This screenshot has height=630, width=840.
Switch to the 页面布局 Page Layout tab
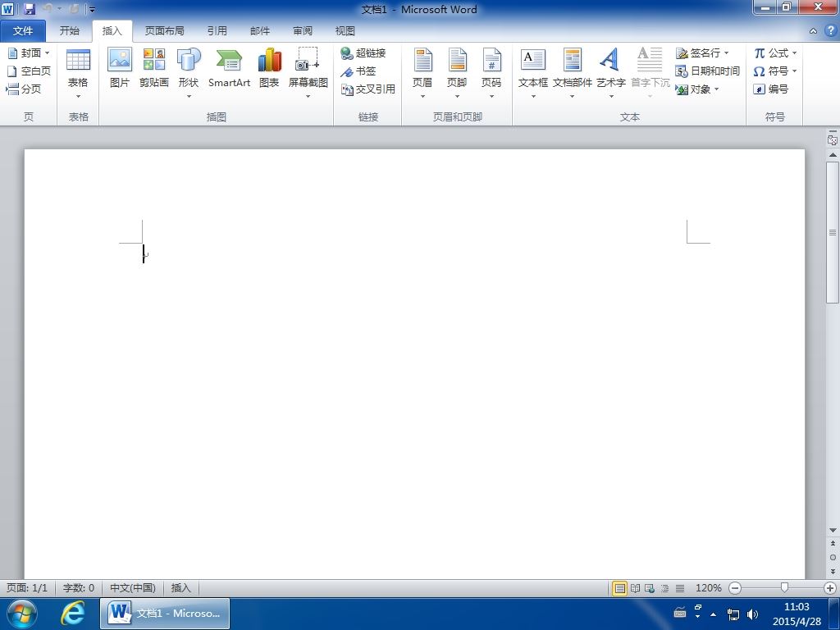[x=164, y=30]
